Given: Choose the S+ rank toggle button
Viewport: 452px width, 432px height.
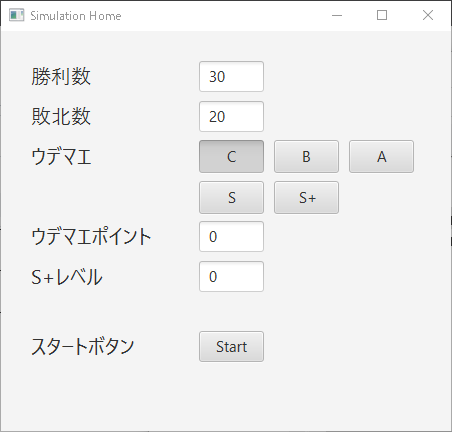Looking at the screenshot, I should 306,197.
